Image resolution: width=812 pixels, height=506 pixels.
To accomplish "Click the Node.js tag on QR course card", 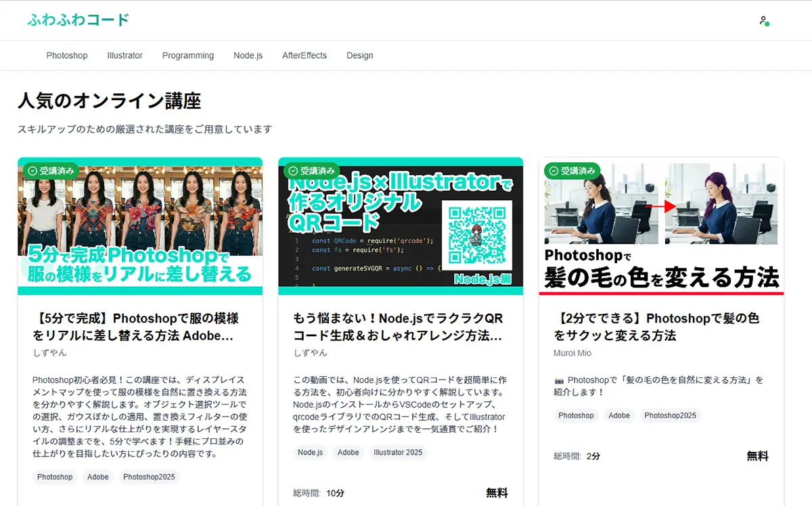I will tap(311, 453).
